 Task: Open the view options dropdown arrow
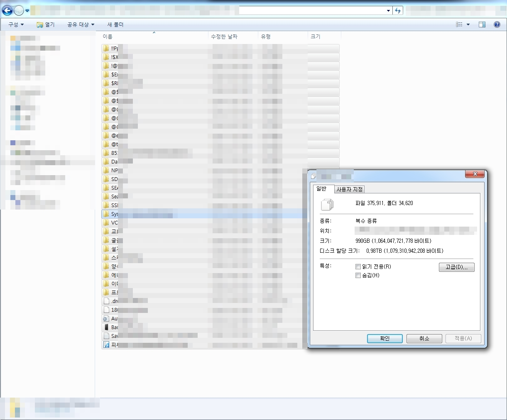468,24
